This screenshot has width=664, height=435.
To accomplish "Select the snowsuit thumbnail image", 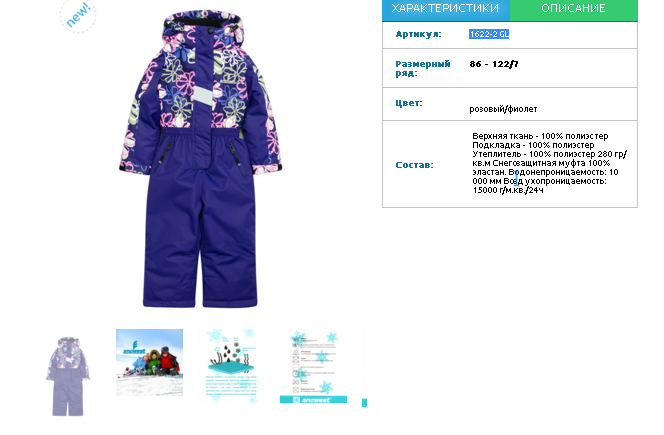I will 68,376.
